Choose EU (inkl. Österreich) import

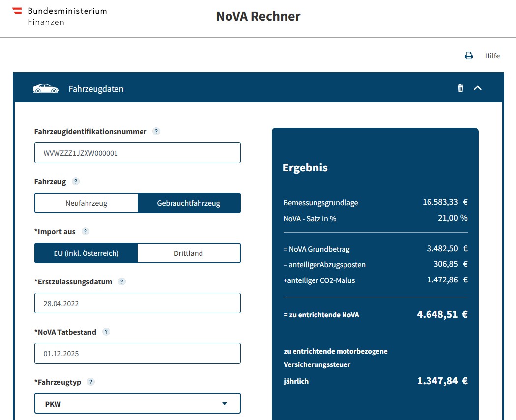[86, 253]
